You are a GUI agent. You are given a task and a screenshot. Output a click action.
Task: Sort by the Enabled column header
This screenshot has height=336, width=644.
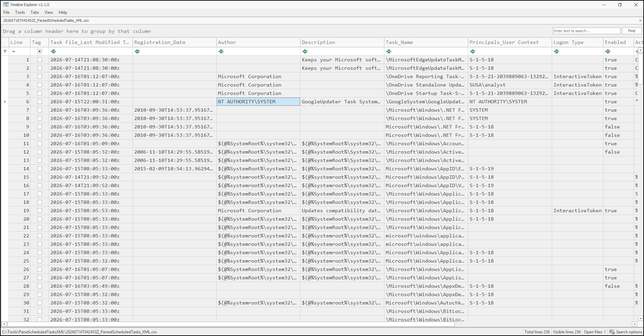click(619, 42)
